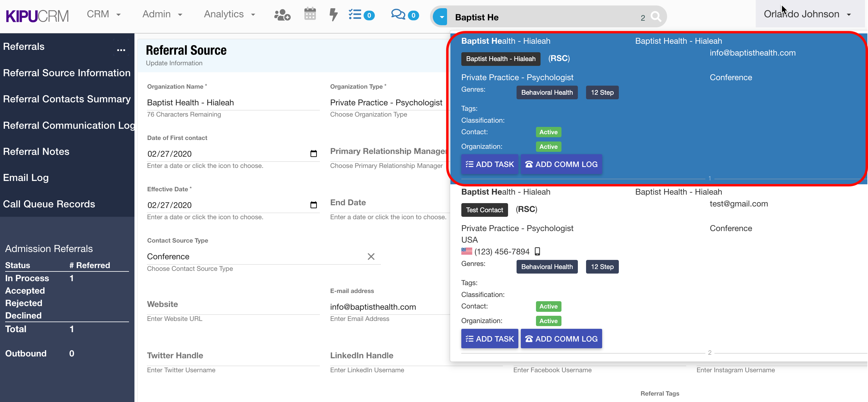Click the search magnifier icon
The width and height of the screenshot is (868, 402).
point(655,16)
